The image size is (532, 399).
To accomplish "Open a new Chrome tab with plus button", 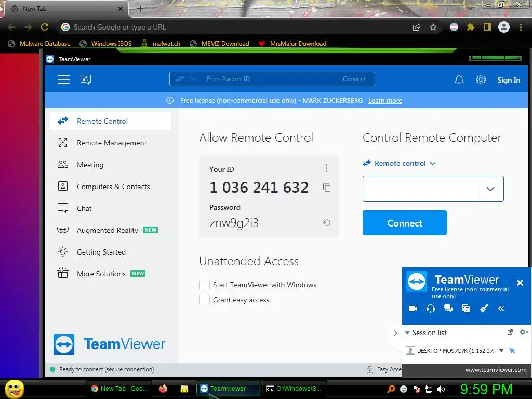I will tap(140, 9).
